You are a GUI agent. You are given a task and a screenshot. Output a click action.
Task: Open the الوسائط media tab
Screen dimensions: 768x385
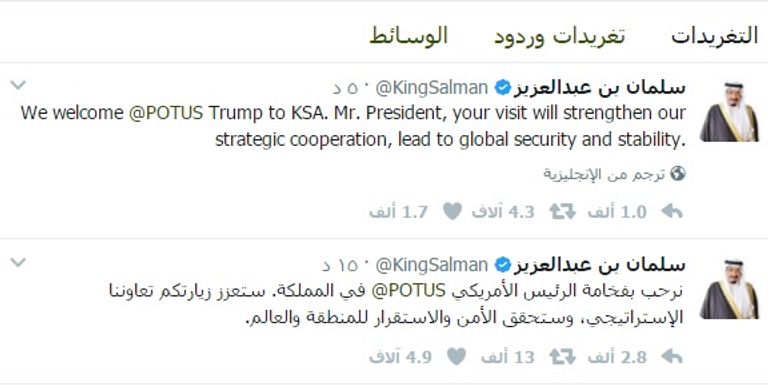pyautogui.click(x=408, y=36)
